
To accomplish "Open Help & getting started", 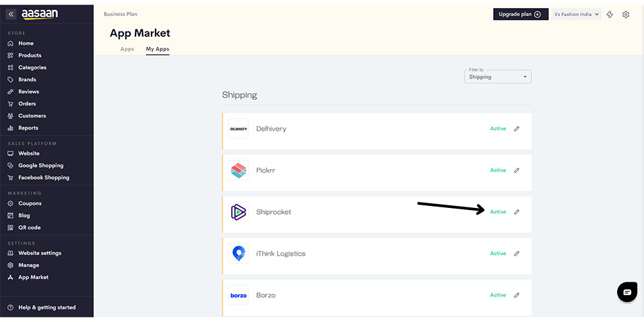I will pos(47,308).
